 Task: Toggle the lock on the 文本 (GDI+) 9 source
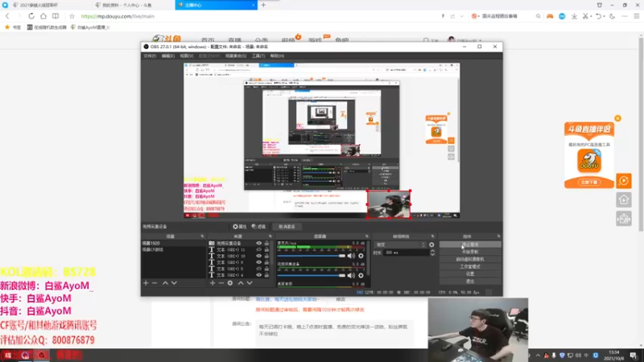click(x=266, y=262)
